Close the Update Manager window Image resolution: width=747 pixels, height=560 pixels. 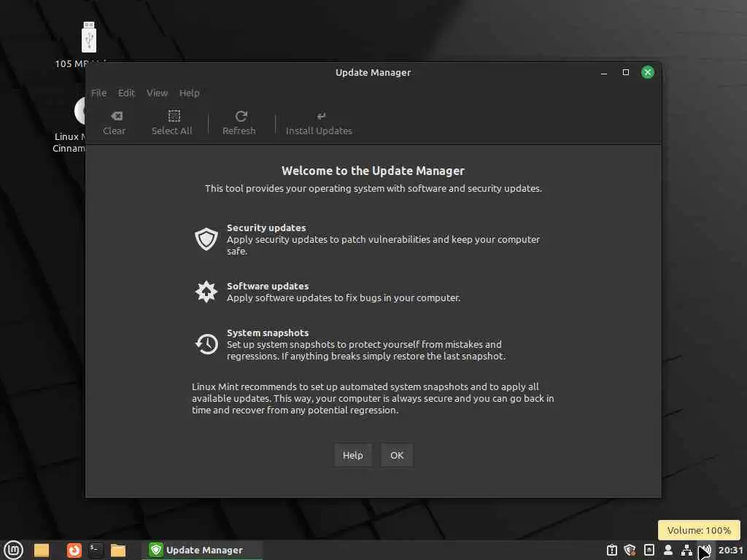pos(648,72)
